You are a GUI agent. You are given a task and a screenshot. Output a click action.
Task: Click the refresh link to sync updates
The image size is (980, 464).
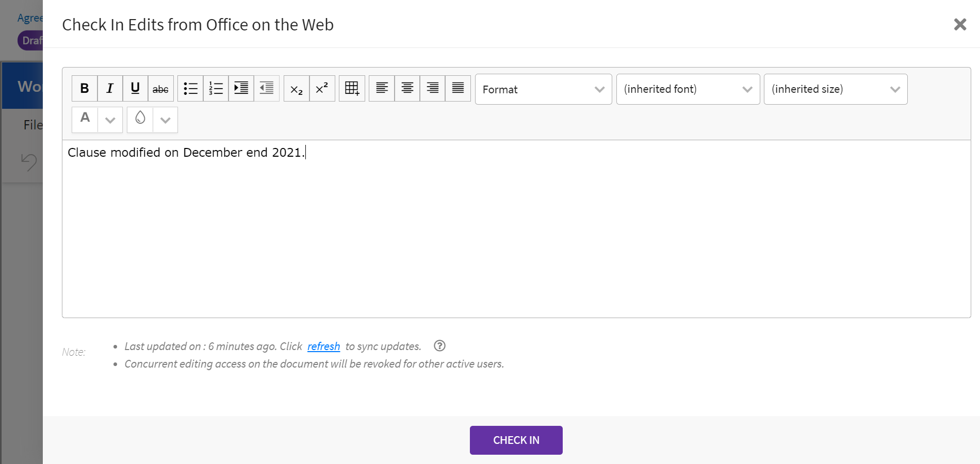click(323, 346)
